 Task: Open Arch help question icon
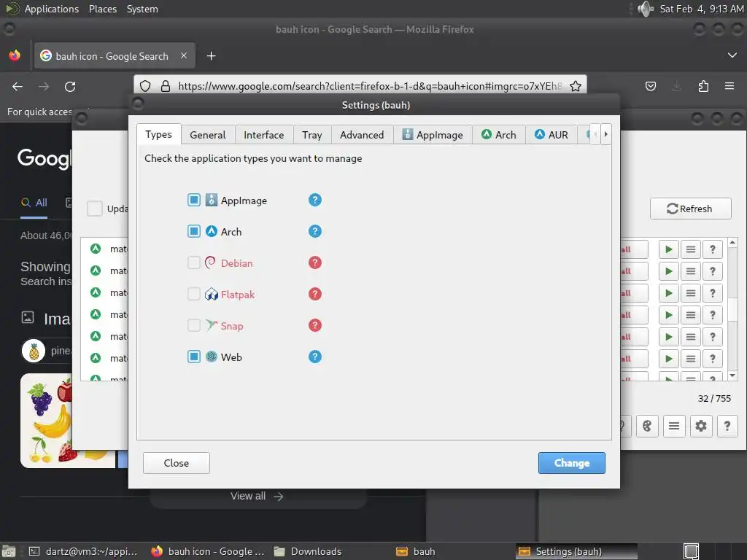pyautogui.click(x=315, y=231)
